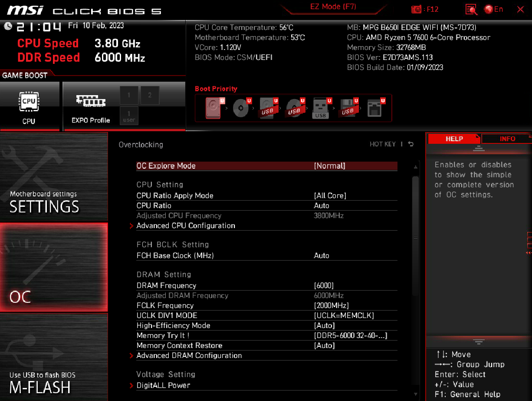Click the Adjusted DRAM Frequency 6000MHz row

tap(267, 295)
